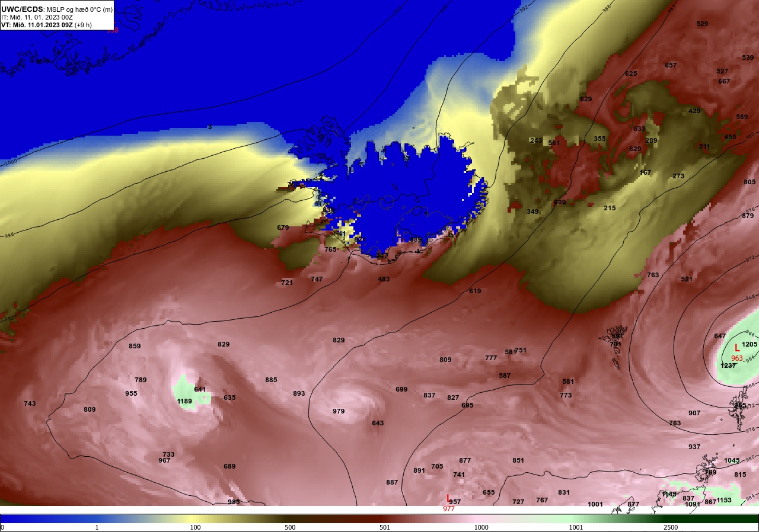Click the color bar label 2500
This screenshot has width=759, height=532.
click(671, 527)
